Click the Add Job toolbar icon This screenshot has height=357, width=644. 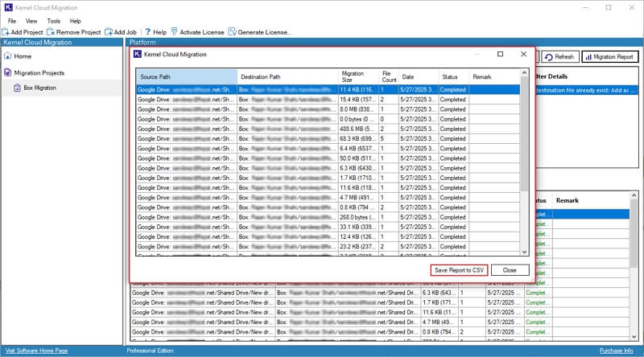[x=109, y=32]
